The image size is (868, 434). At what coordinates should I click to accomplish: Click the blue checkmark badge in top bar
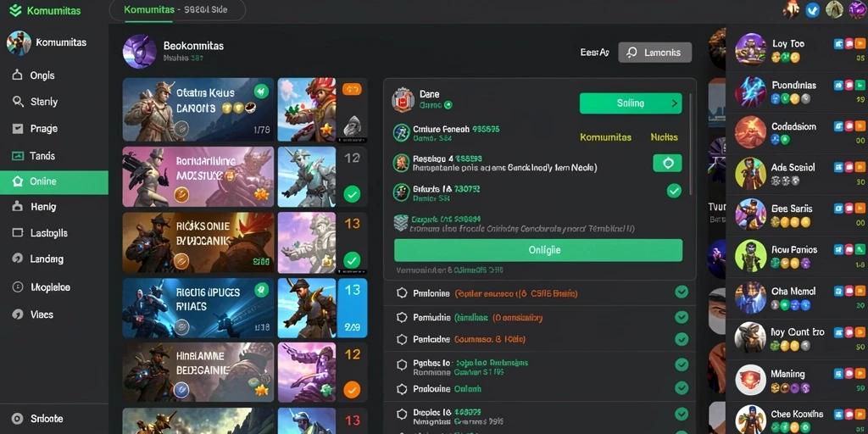point(813,9)
